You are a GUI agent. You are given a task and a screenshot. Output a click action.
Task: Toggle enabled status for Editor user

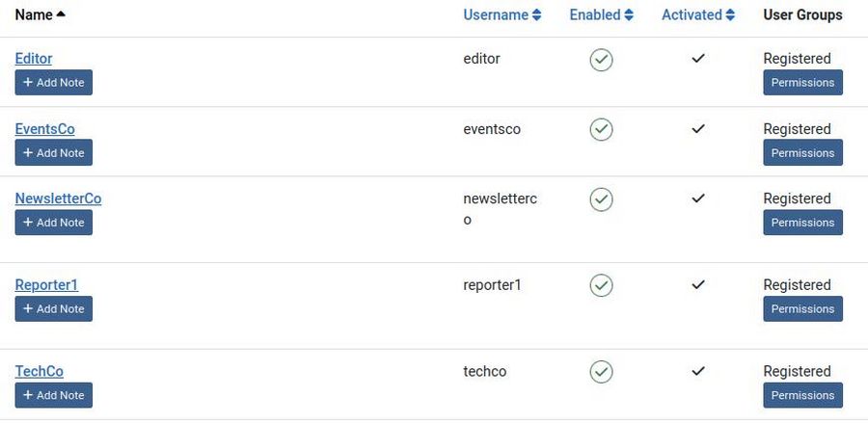coord(601,60)
